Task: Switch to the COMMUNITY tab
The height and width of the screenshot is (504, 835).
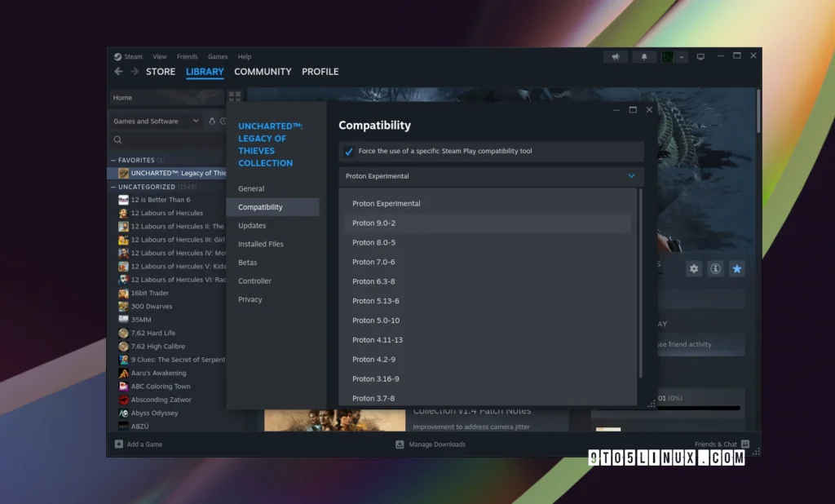Action: tap(263, 72)
